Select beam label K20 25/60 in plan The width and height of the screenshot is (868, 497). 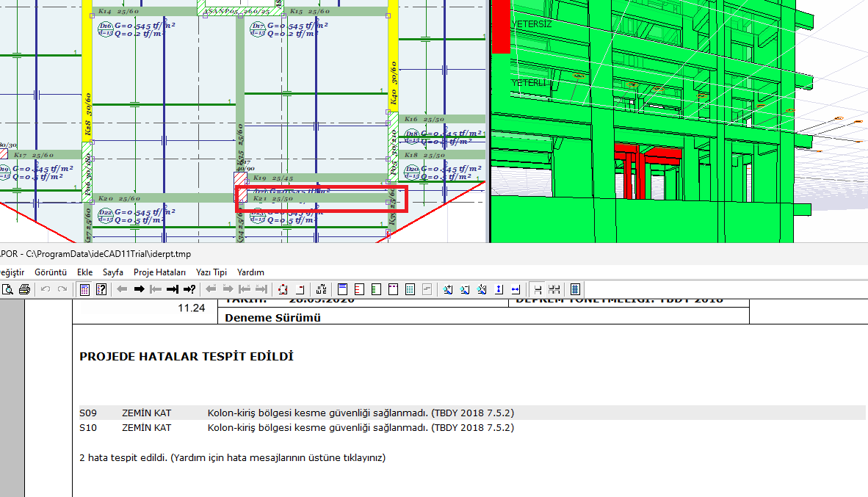coord(119,198)
